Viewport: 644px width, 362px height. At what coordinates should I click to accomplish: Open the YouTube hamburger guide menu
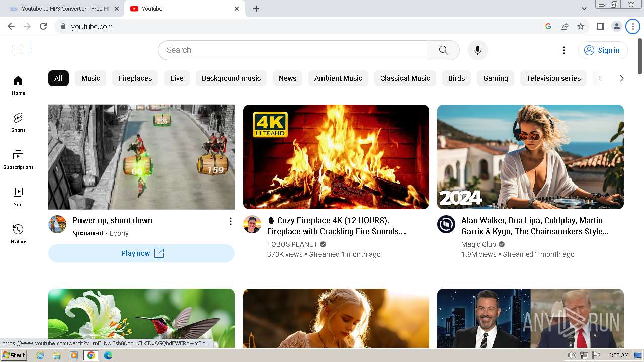coord(18,50)
